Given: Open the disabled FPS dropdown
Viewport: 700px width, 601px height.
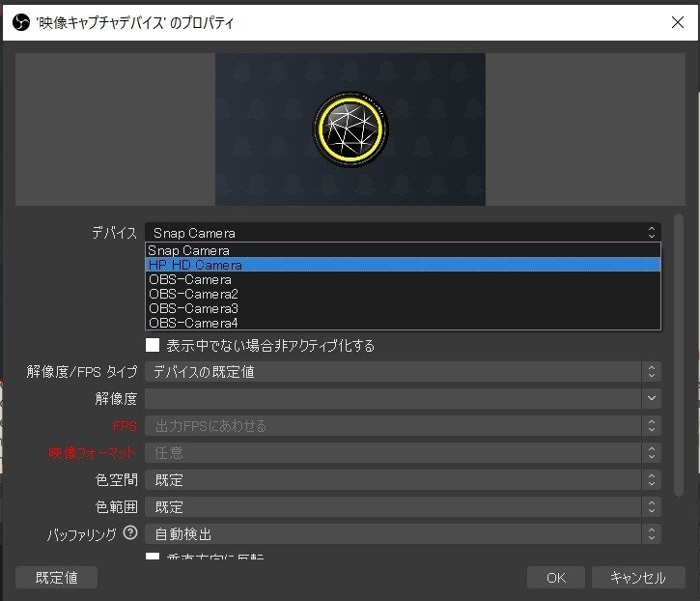Looking at the screenshot, I should pos(403,425).
